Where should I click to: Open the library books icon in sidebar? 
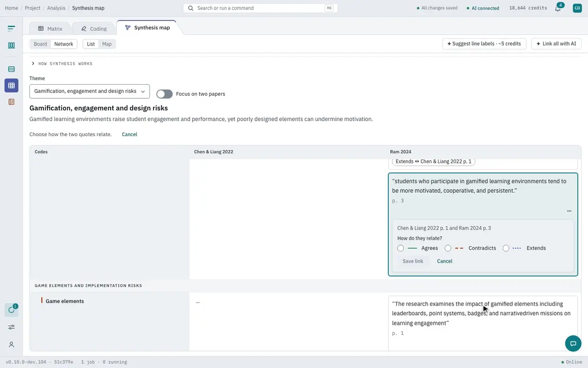pos(11,46)
